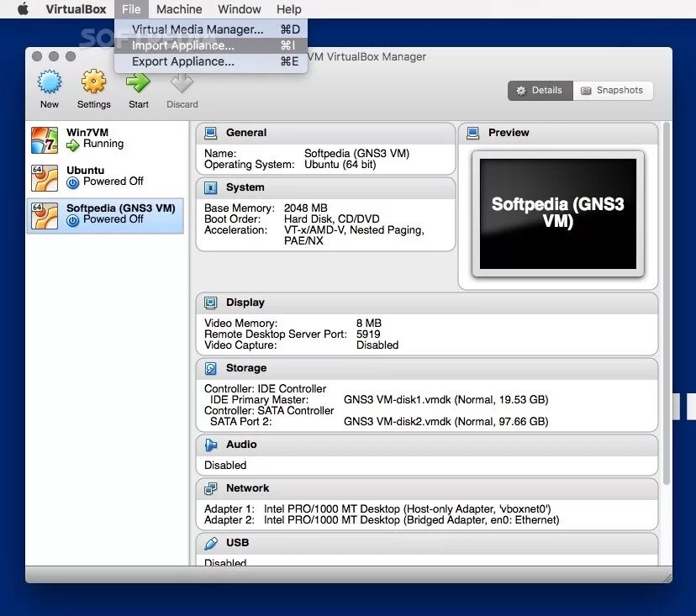Close the open File menu
This screenshot has height=616, width=696.
131,9
